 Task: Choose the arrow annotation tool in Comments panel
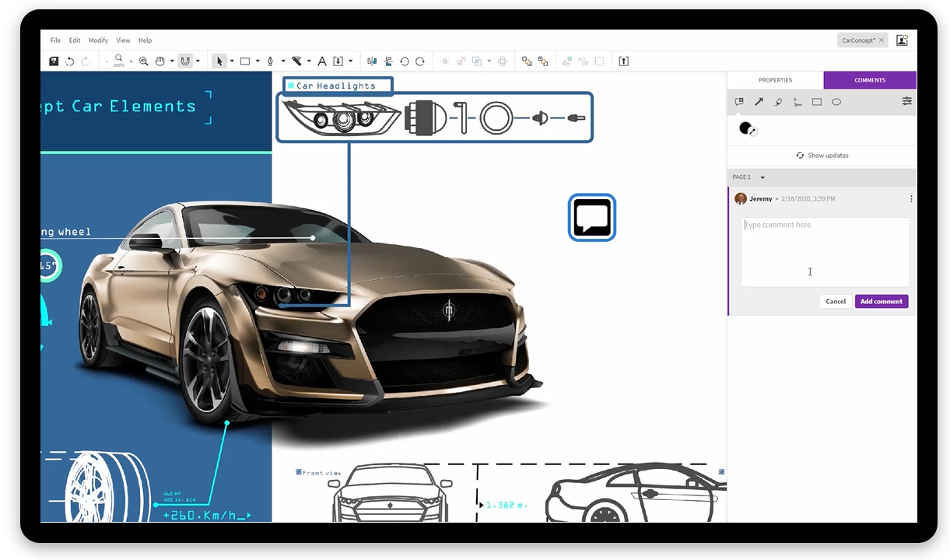[x=759, y=102]
